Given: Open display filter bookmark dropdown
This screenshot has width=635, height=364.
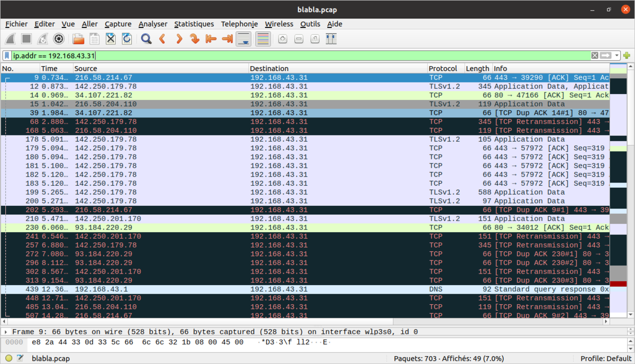Looking at the screenshot, I should pyautogui.click(x=7, y=56).
